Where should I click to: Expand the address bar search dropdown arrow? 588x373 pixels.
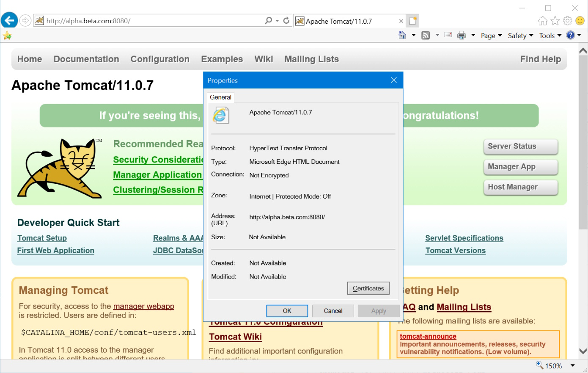[277, 20]
